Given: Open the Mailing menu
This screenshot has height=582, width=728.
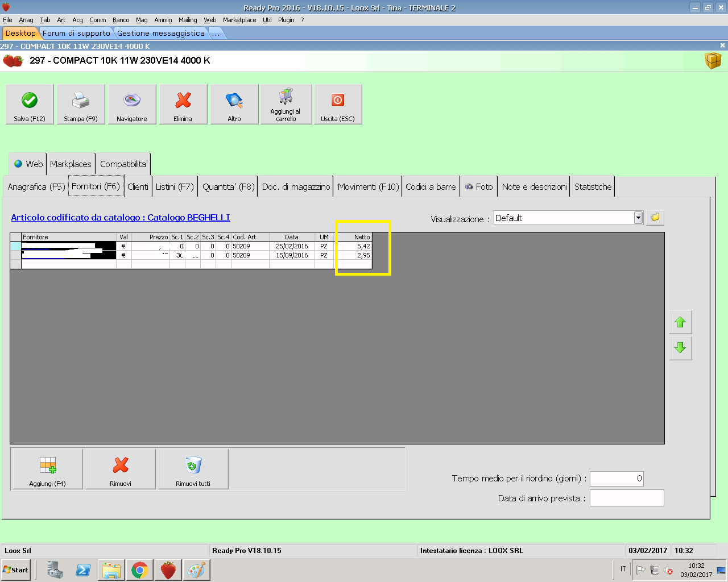Looking at the screenshot, I should pyautogui.click(x=188, y=20).
